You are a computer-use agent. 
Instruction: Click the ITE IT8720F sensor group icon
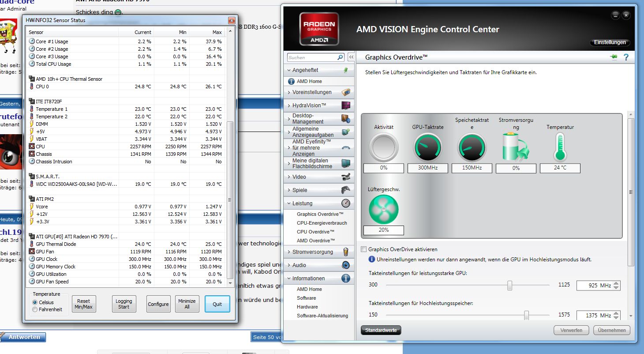[32, 102]
